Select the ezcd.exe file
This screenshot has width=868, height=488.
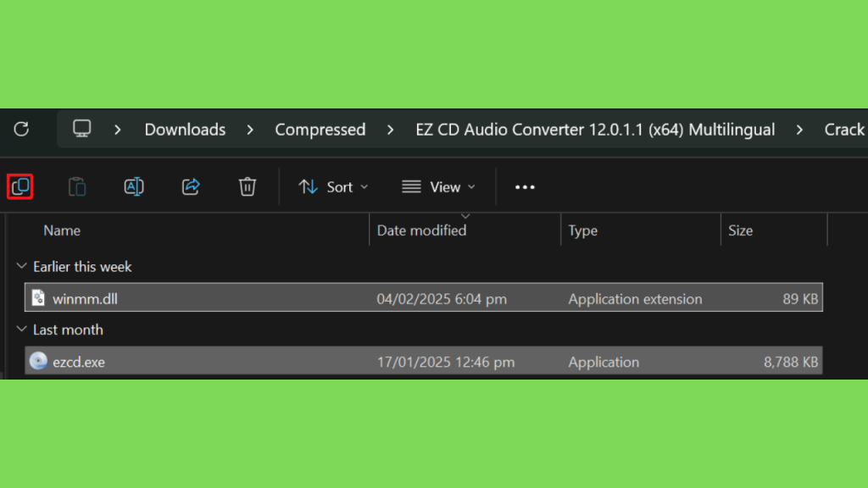pyautogui.click(x=424, y=361)
